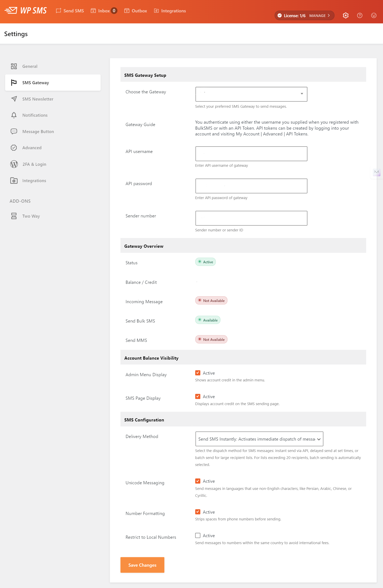The width and height of the screenshot is (383, 588).
Task: Click the License: 1/6 text
Action: 294,16
